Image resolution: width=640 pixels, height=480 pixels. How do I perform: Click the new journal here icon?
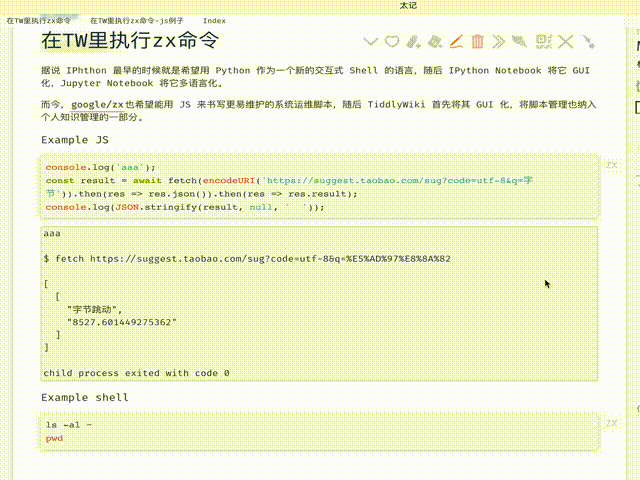click(435, 42)
